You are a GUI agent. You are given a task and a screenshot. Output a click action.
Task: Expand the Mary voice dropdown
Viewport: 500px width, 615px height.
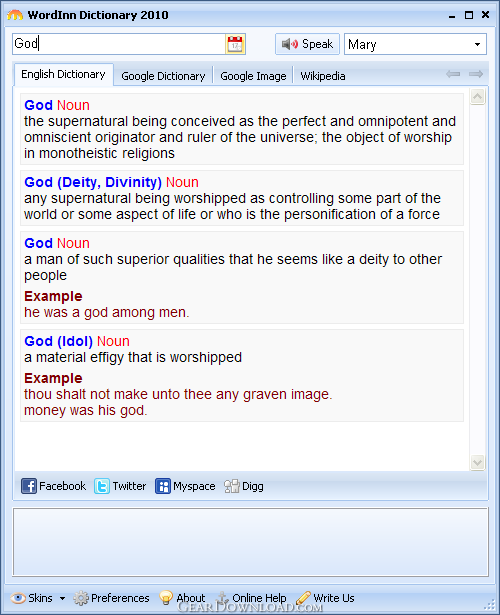477,44
